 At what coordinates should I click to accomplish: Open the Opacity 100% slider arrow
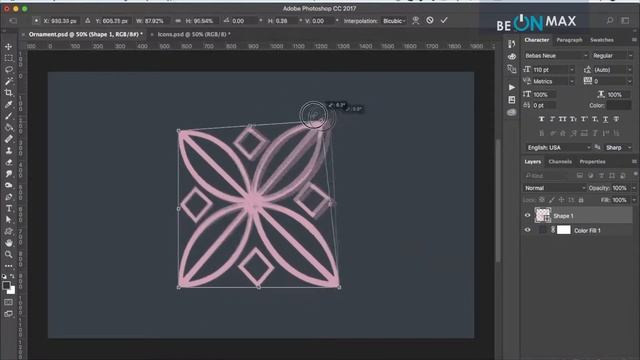[x=634, y=188]
